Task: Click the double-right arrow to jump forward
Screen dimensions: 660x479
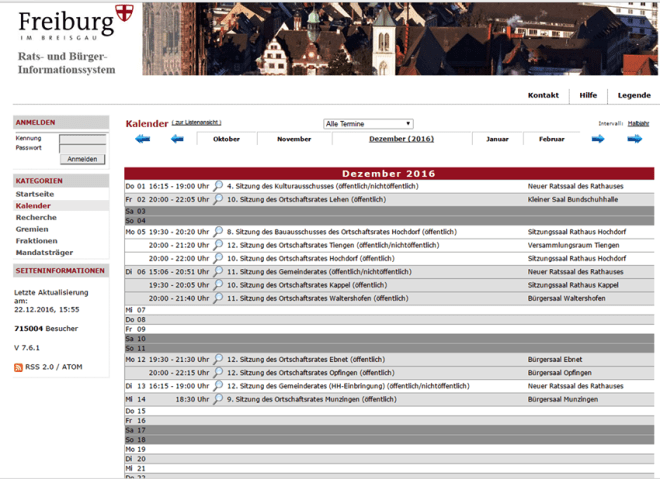Action: (x=634, y=139)
